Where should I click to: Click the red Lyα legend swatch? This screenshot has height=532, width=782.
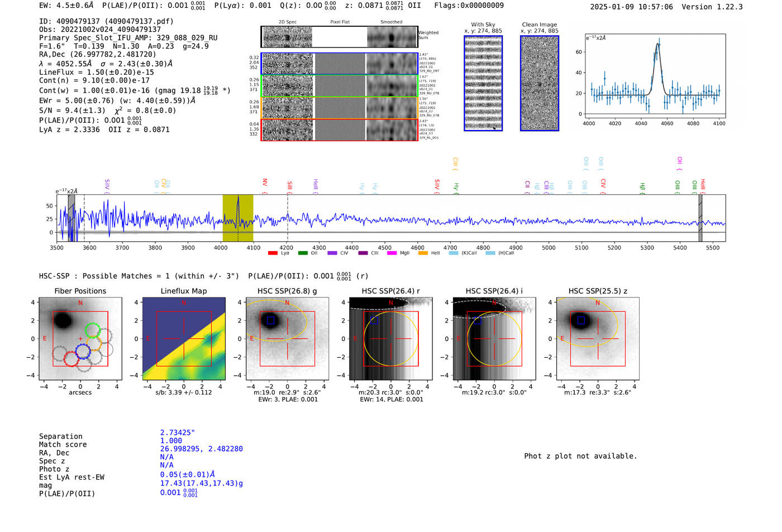pyautogui.click(x=273, y=253)
